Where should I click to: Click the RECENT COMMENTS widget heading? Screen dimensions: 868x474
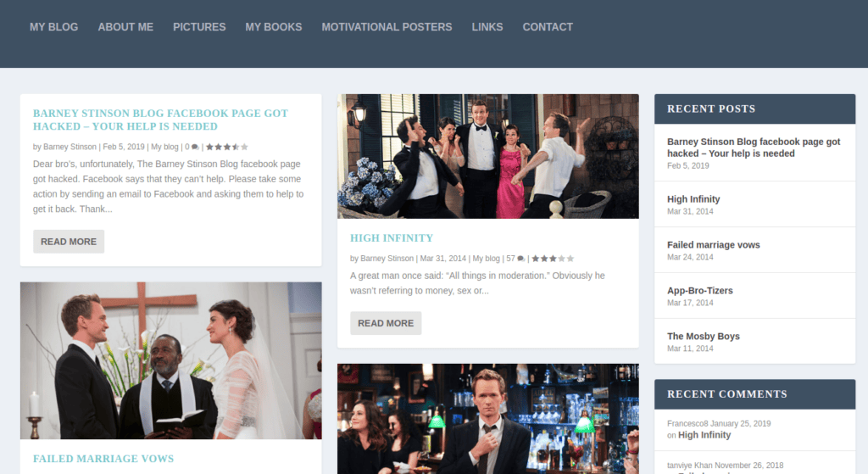click(726, 394)
